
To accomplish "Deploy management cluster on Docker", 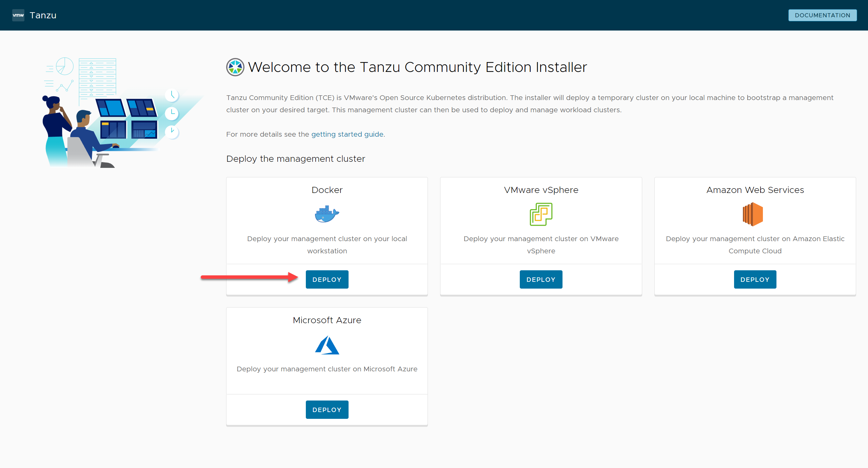I will 327,279.
